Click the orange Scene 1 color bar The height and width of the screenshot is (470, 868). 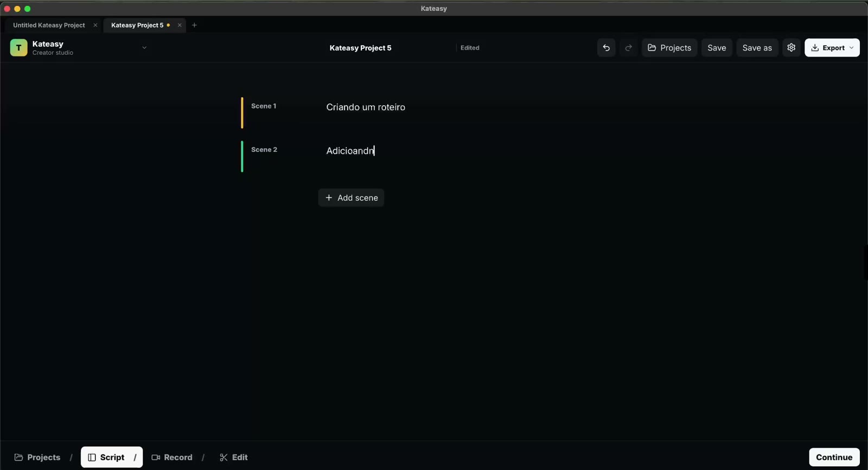[x=242, y=113]
